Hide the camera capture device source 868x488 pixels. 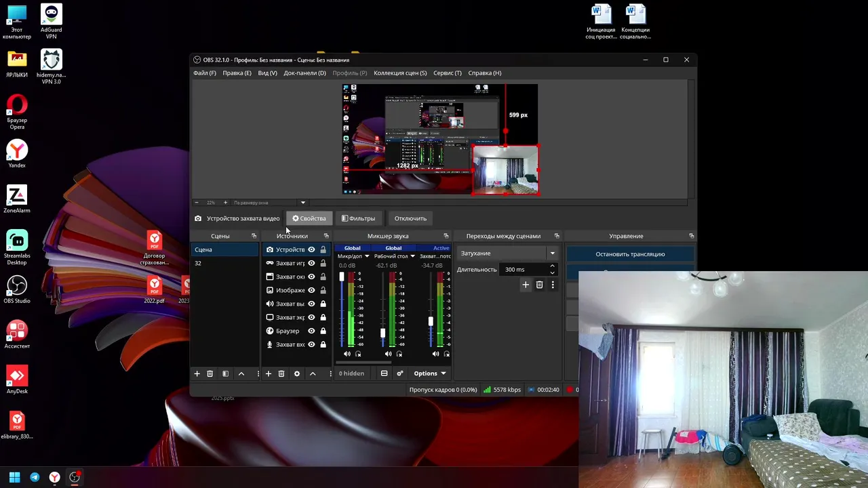pyautogui.click(x=312, y=249)
